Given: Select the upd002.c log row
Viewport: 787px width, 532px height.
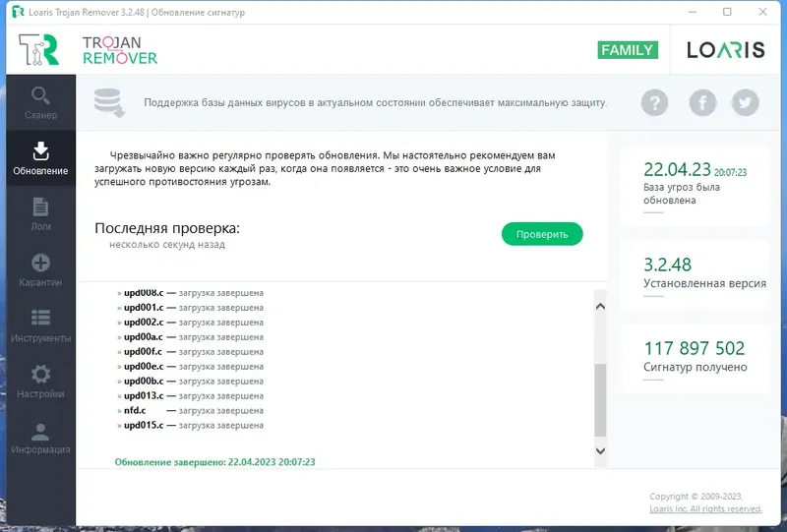Looking at the screenshot, I should [x=190, y=323].
